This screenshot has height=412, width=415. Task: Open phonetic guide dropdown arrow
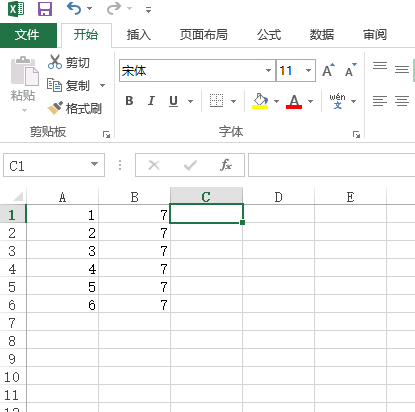(354, 101)
